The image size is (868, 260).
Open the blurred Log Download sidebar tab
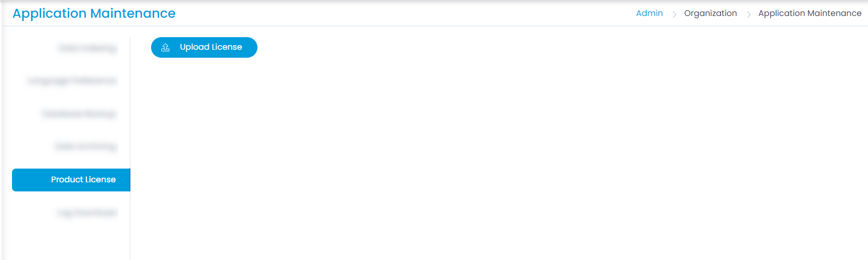point(86,213)
